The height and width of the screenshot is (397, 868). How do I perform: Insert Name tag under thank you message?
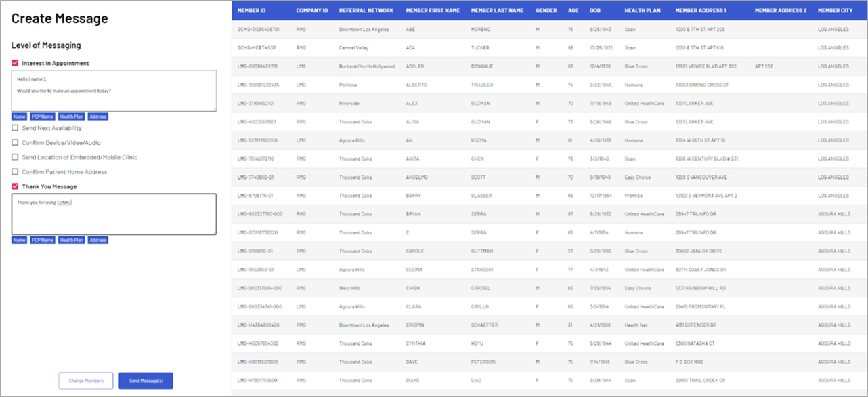(19, 240)
